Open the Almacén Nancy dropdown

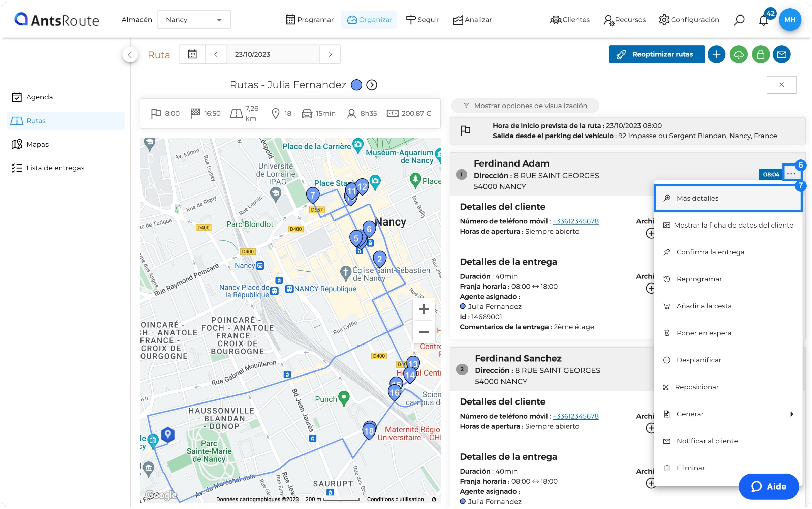194,20
